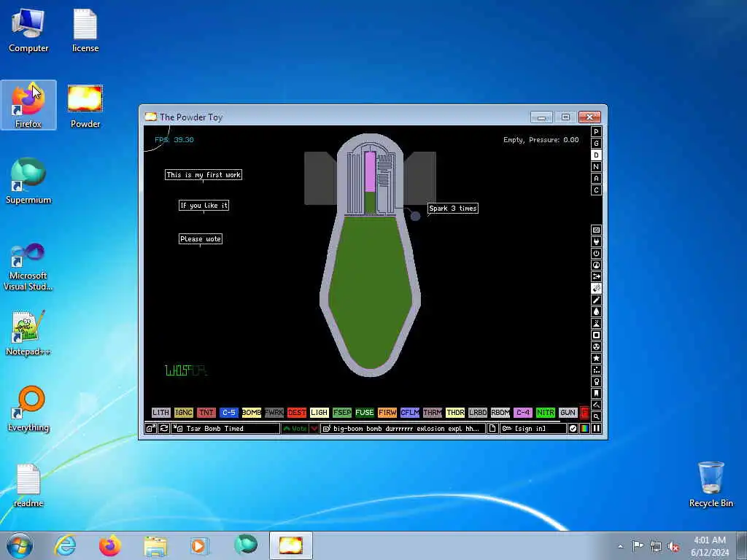Select the BOMB element

pyautogui.click(x=251, y=413)
